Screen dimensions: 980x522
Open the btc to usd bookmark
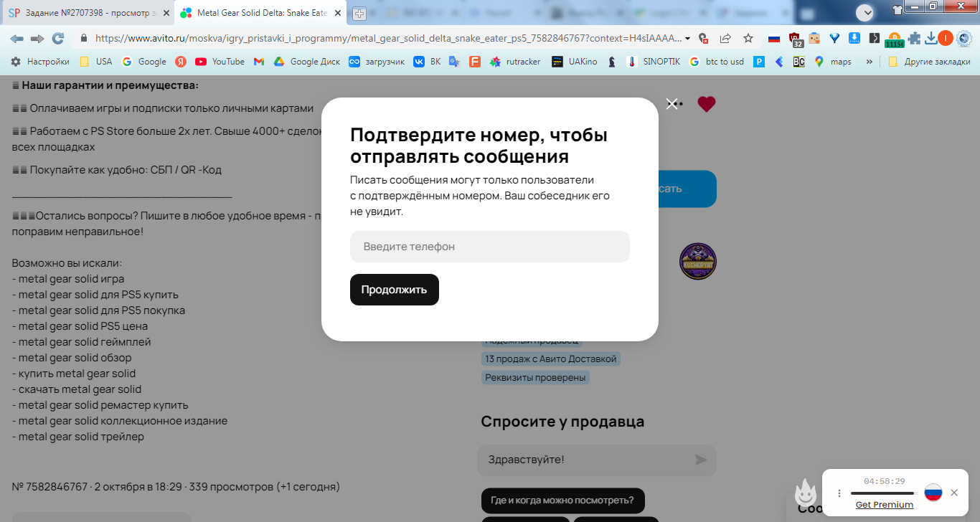717,62
